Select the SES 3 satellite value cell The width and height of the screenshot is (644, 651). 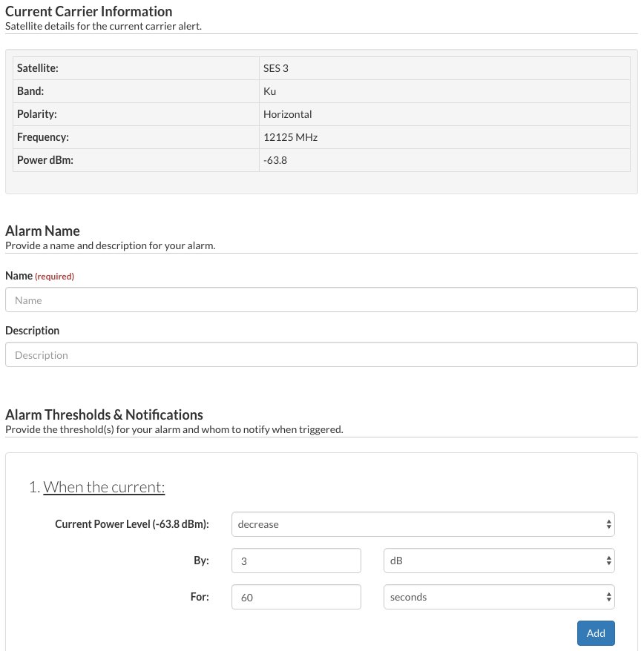(x=444, y=68)
